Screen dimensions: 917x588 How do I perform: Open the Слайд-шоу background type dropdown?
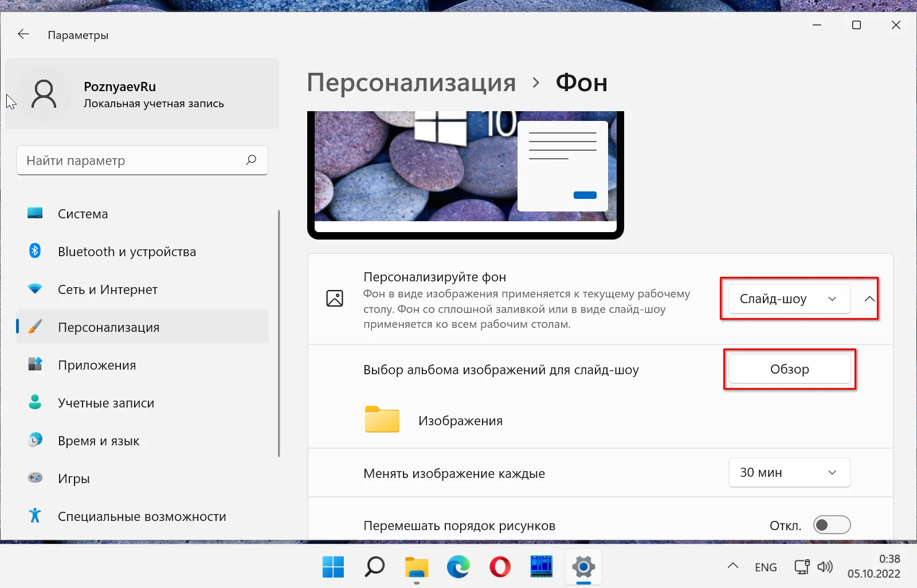pos(789,299)
